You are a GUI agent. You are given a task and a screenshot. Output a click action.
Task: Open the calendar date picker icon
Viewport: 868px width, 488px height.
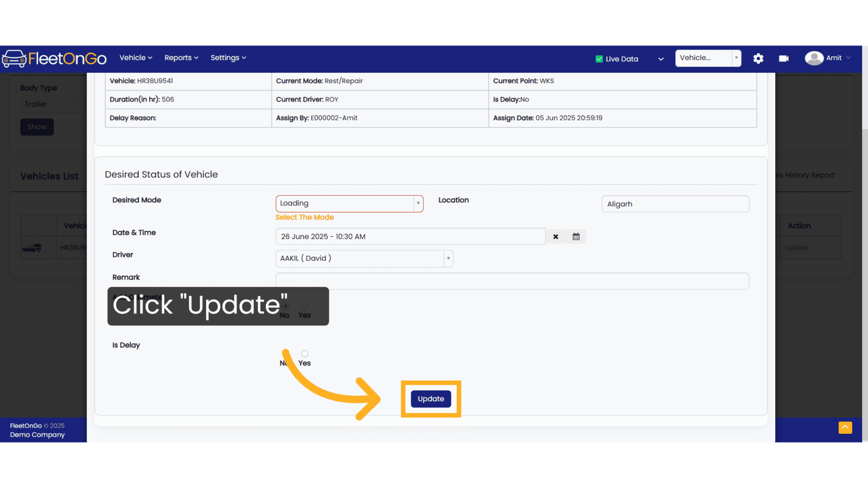click(x=576, y=237)
